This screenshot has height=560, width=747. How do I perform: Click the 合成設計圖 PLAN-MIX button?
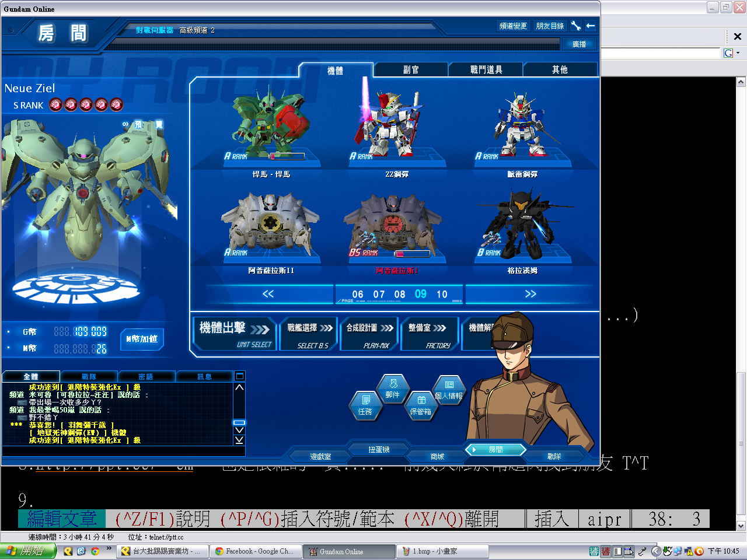pos(370,334)
